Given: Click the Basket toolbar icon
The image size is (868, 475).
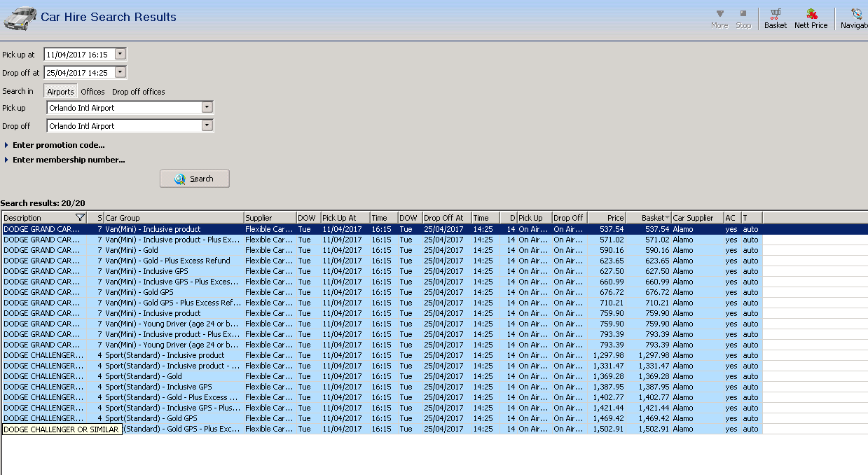Looking at the screenshot, I should (775, 18).
